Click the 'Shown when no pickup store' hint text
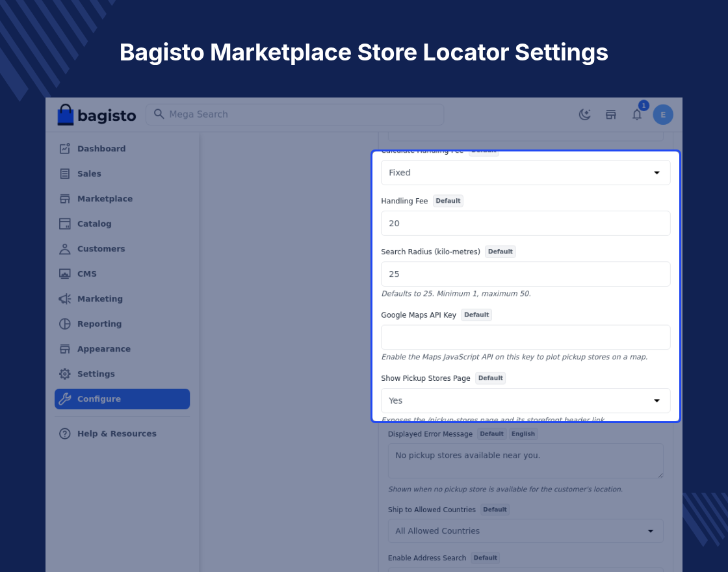This screenshot has width=728, height=572. click(506, 489)
